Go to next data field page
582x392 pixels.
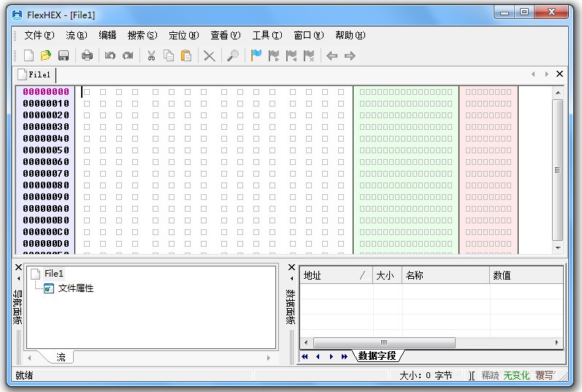click(331, 356)
